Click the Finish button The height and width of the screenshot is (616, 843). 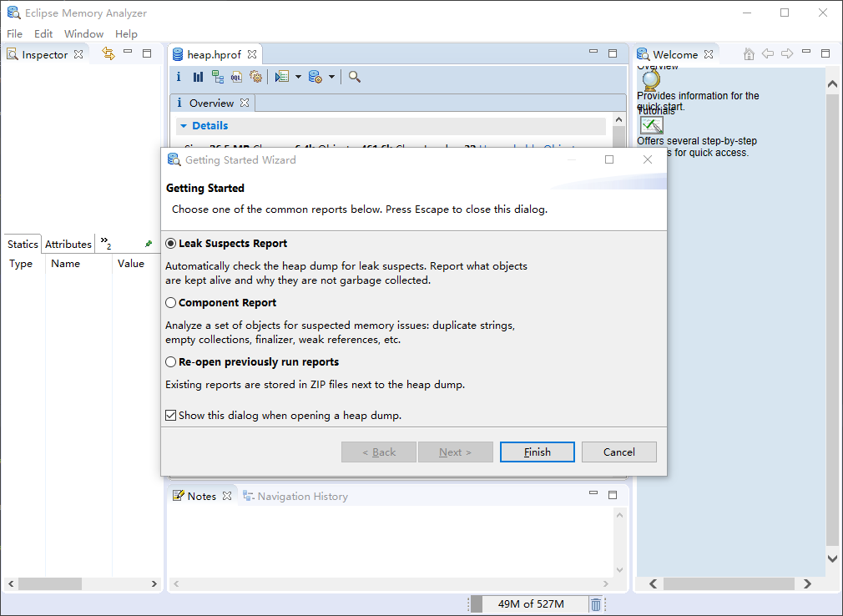[x=537, y=452]
